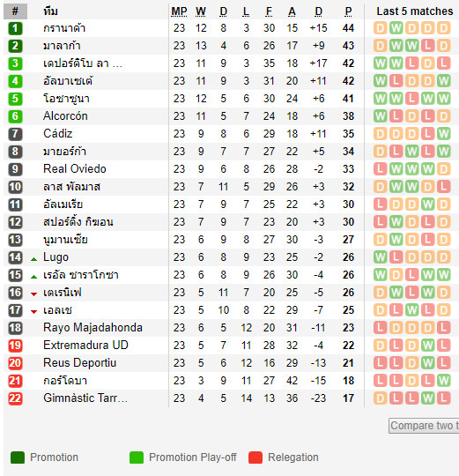Viewport: 459px width, 476px height.
Task: Click the rank 19 relegation badge
Action: click(x=15, y=346)
